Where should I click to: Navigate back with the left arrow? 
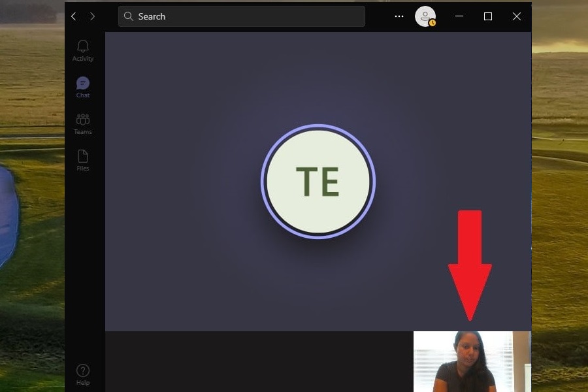pos(73,16)
